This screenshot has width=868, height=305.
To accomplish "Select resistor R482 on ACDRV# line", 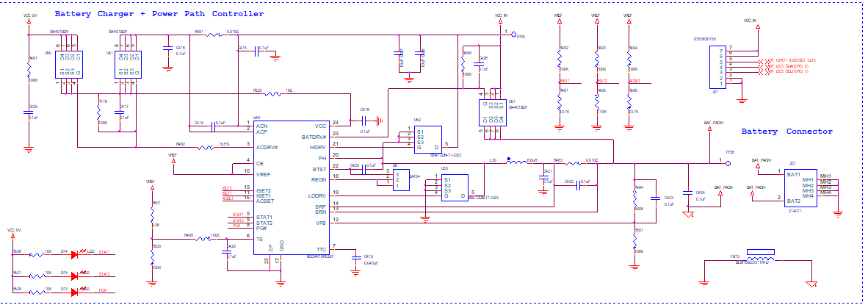I will [x=206, y=147].
